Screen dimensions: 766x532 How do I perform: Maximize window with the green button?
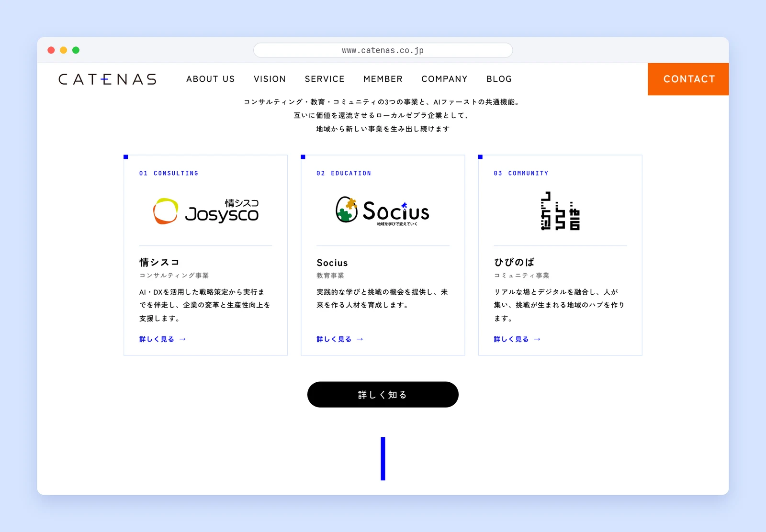pos(76,50)
